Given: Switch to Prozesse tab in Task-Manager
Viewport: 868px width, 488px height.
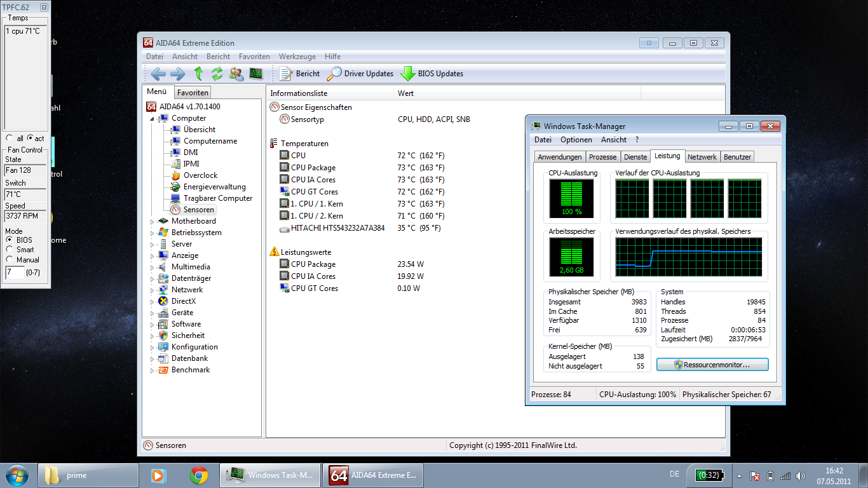Looking at the screenshot, I should click(x=602, y=157).
